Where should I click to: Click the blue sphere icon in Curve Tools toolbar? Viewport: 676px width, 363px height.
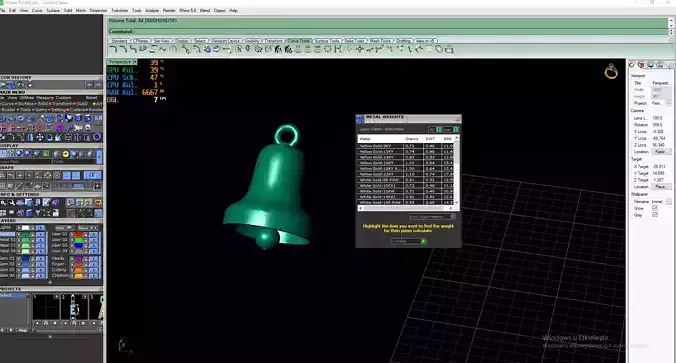(x=207, y=50)
